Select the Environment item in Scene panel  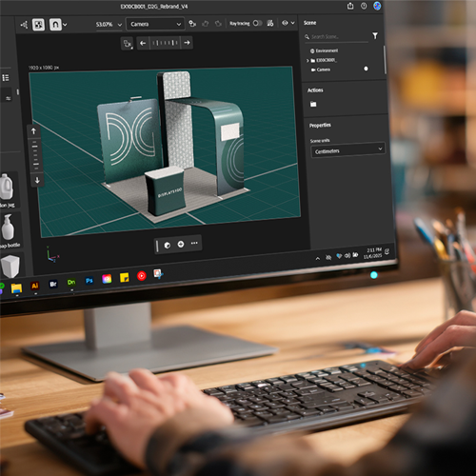(x=324, y=50)
